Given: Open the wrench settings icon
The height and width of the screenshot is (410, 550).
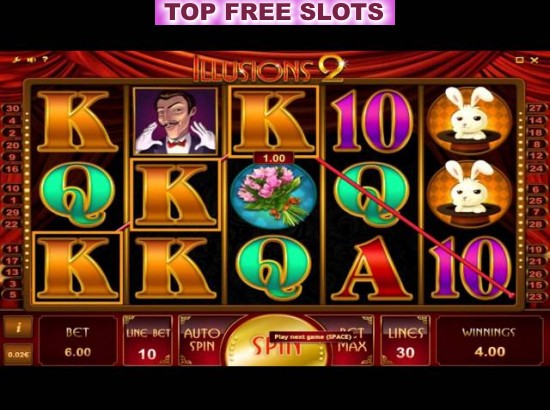Looking at the screenshot, I should click(16, 60).
